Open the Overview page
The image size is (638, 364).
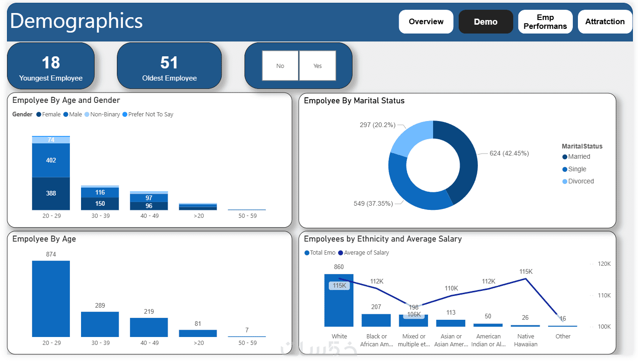point(426,21)
